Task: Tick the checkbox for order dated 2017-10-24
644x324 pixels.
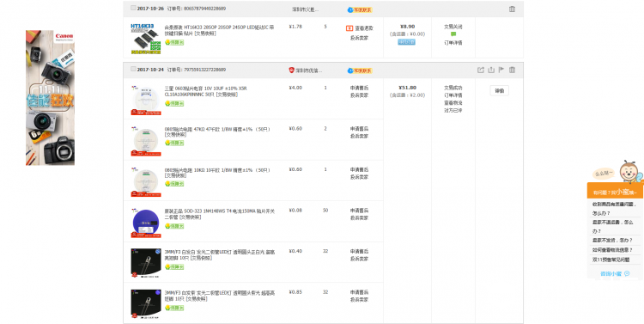Action: (x=133, y=69)
